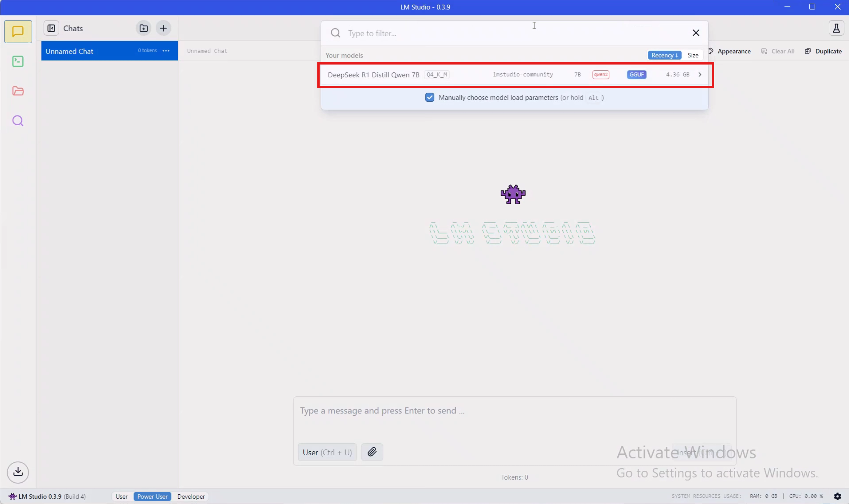The width and height of the screenshot is (849, 504).
Task: Click the qwen2 architecture tag
Action: click(601, 74)
